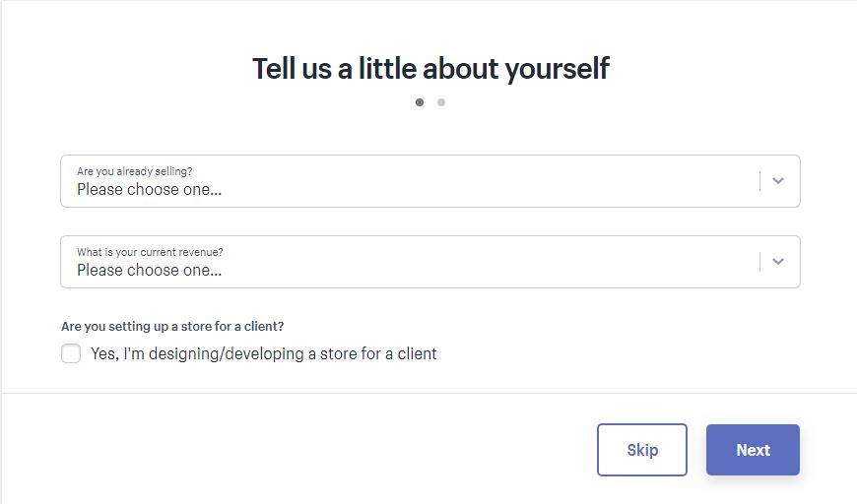The image size is (857, 504).
Task: Click the second light step indicator dot
Action: tap(441, 102)
